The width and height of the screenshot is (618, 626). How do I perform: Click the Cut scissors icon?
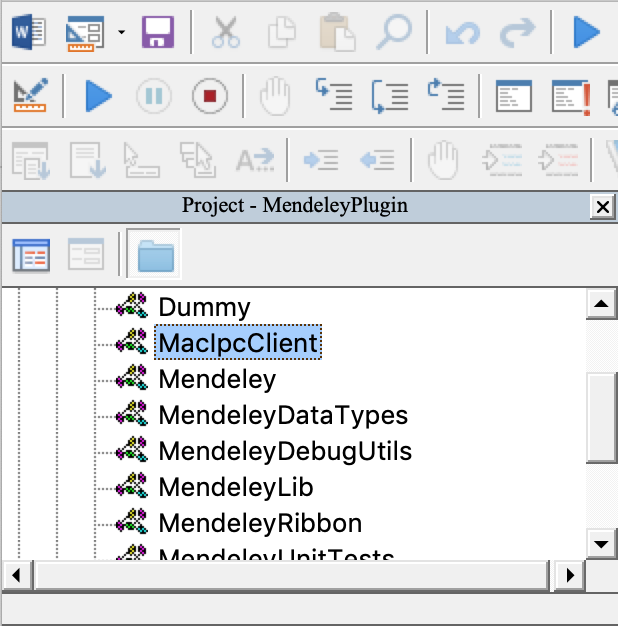click(226, 32)
